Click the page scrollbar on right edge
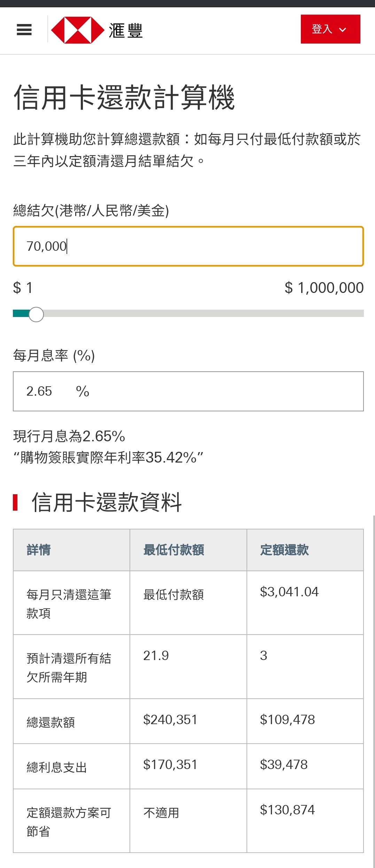 tap(374, 690)
